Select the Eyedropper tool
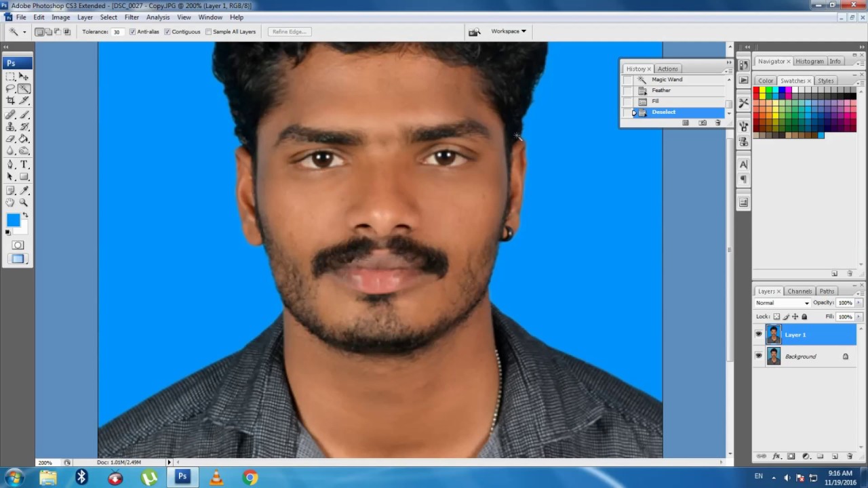The width and height of the screenshot is (868, 488). click(x=24, y=190)
